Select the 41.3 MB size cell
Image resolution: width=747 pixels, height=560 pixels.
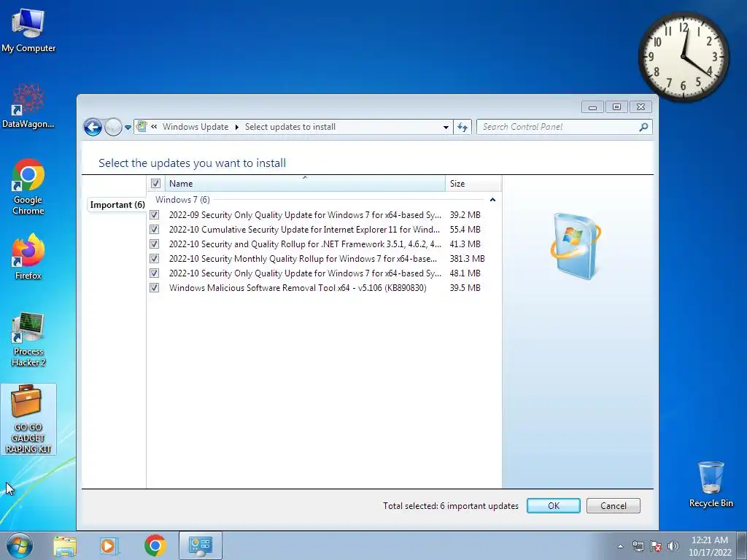click(x=465, y=244)
